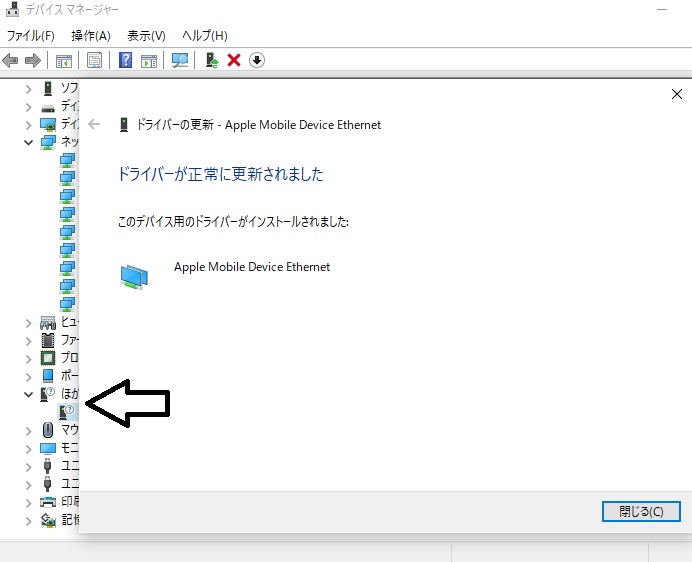Select the ポー portable devices icon
The width and height of the screenshot is (692, 562).
[x=48, y=376]
